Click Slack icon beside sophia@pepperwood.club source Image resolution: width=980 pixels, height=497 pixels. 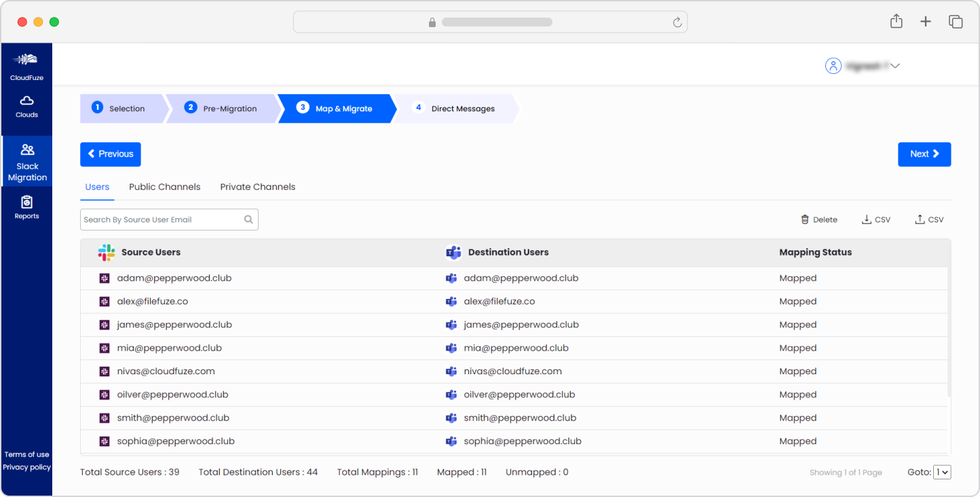click(105, 441)
